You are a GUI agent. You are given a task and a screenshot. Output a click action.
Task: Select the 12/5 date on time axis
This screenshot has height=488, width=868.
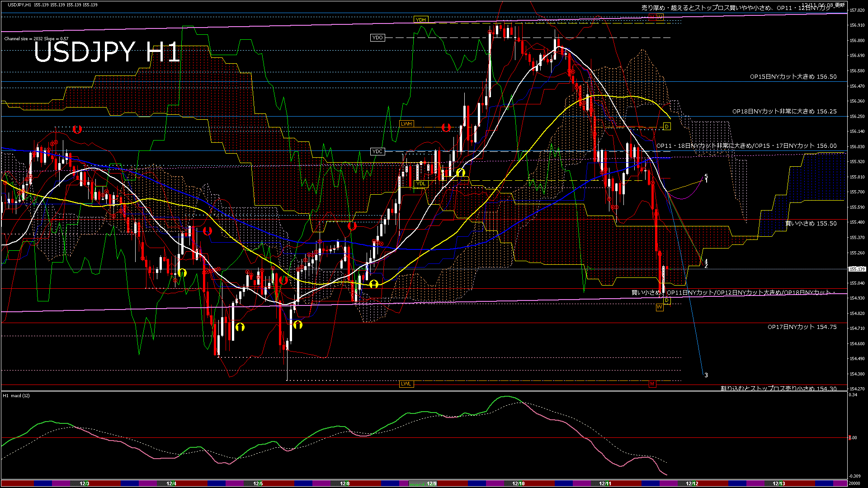[x=258, y=483]
